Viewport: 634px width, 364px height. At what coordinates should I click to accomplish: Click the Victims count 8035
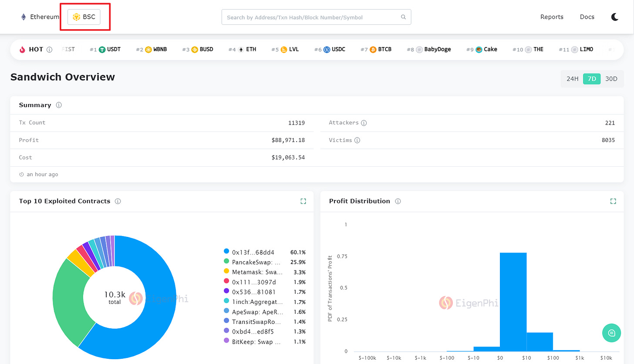pyautogui.click(x=608, y=140)
